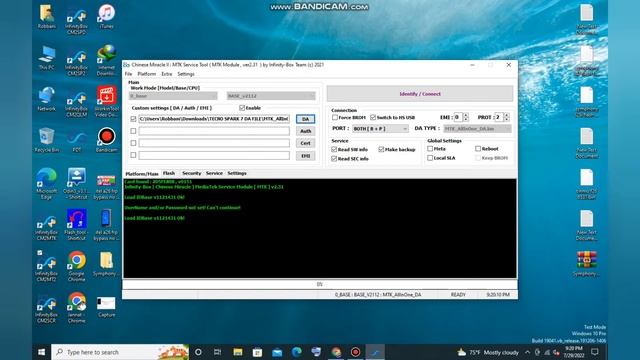Open the BASE_v2112 dropdown
Image resolution: width=640 pixels, height=360 pixels.
271,96
